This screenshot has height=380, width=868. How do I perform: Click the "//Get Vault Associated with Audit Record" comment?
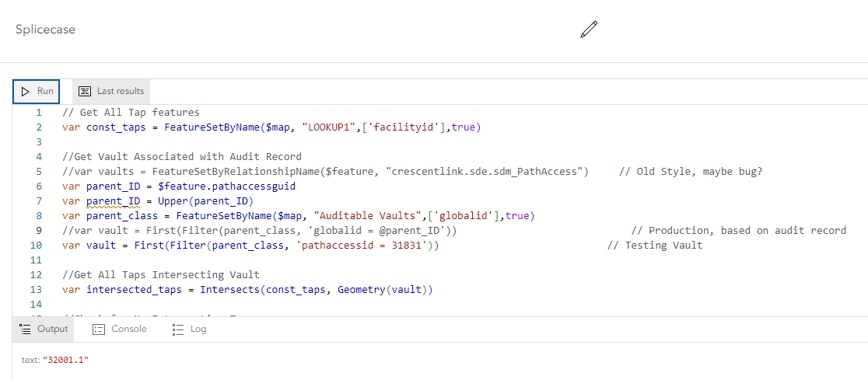[x=182, y=156]
